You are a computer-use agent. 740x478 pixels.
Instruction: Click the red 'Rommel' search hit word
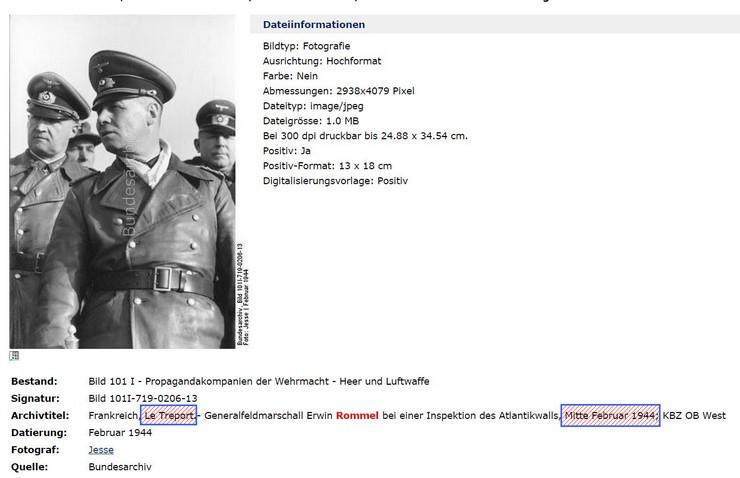click(357, 416)
